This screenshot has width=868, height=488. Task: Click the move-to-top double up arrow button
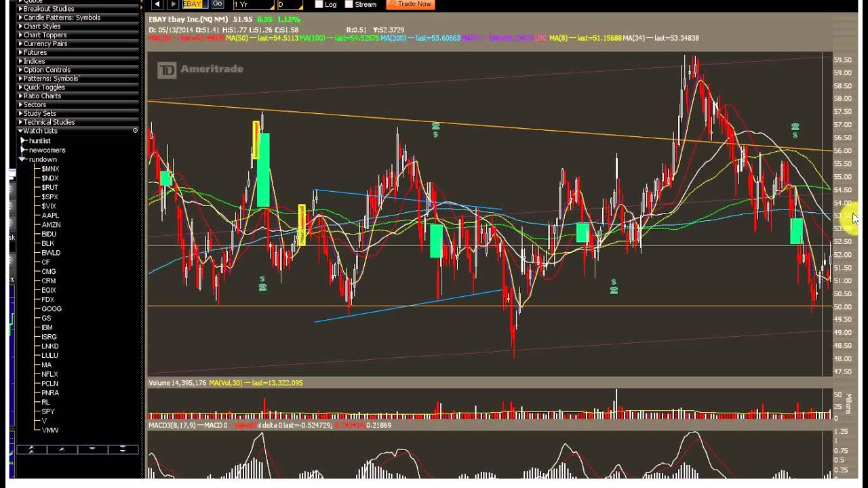tap(31, 449)
